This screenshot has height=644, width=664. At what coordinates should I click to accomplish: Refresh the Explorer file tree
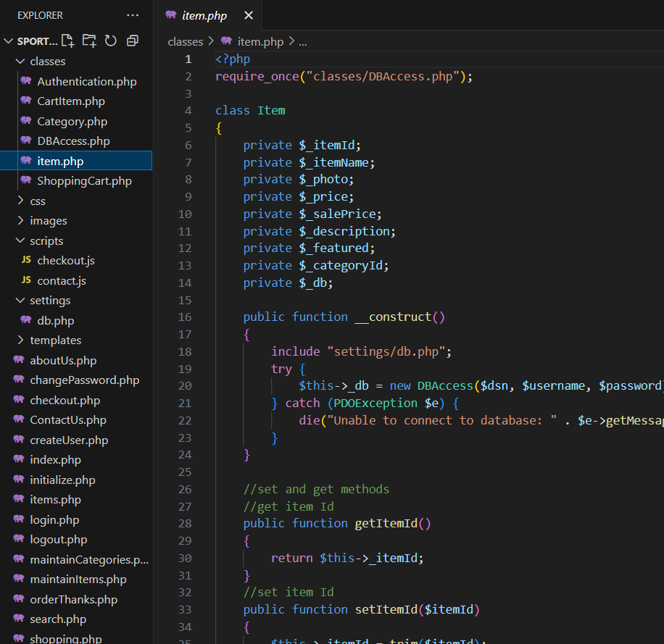[x=111, y=41]
